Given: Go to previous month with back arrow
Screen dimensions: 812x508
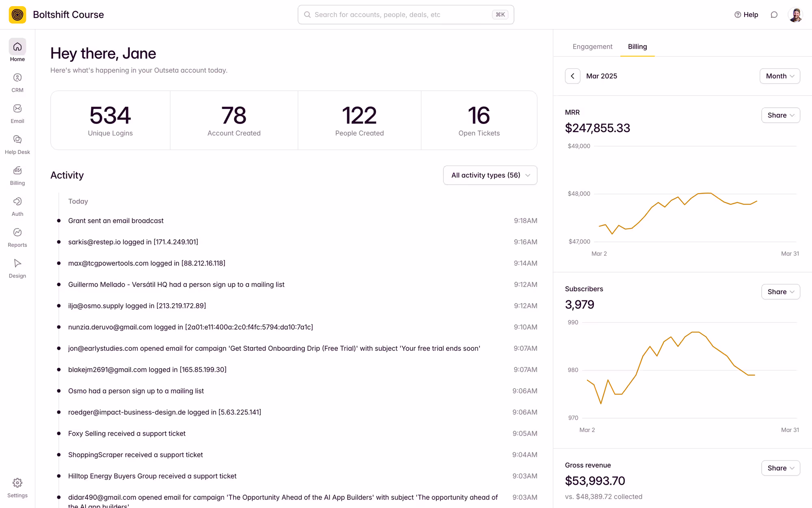Looking at the screenshot, I should click(572, 76).
